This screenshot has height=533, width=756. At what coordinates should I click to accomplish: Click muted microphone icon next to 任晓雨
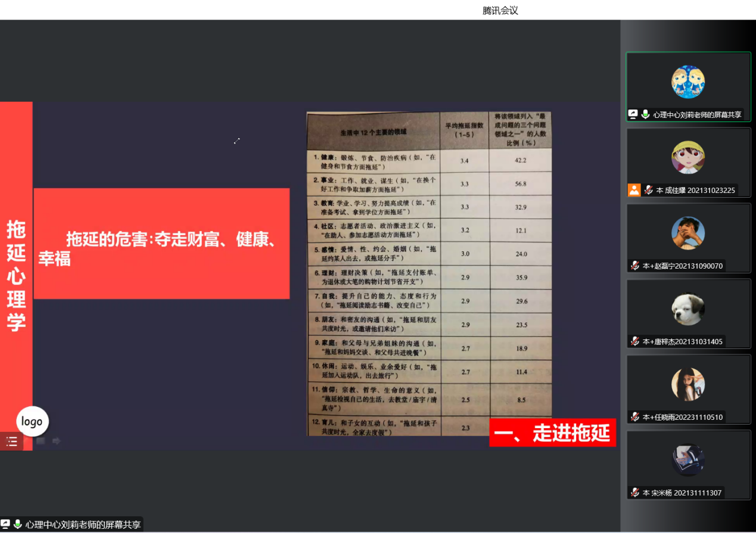click(636, 417)
